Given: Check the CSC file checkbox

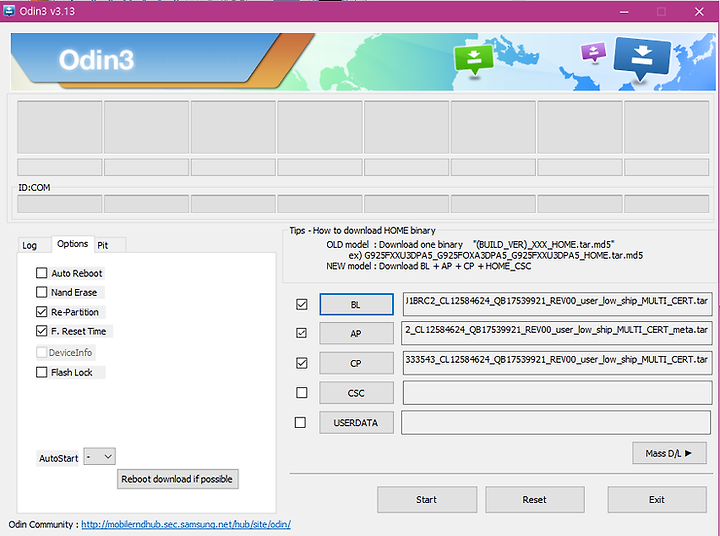Looking at the screenshot, I should 302,393.
